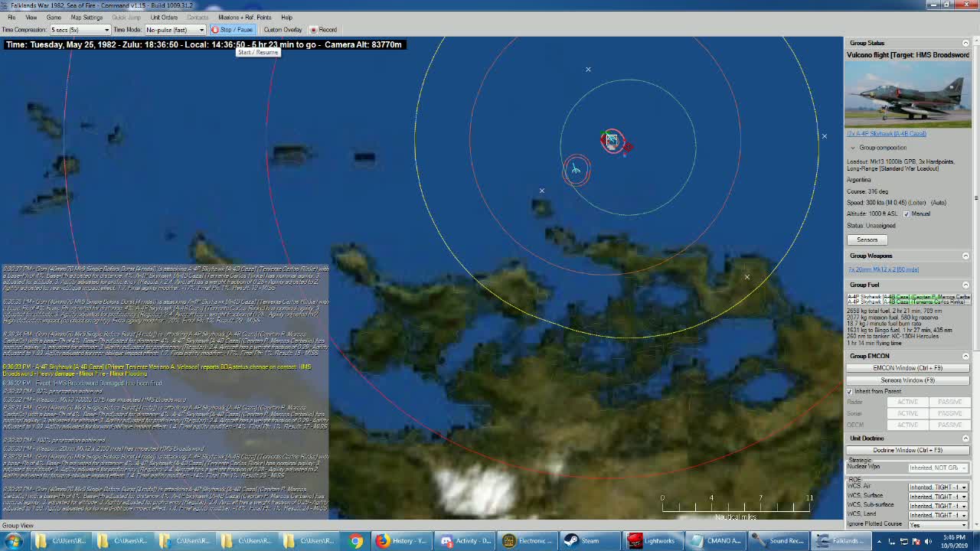This screenshot has height=551, width=980.
Task: Open the WCS, Air dropdown
Action: click(x=938, y=487)
